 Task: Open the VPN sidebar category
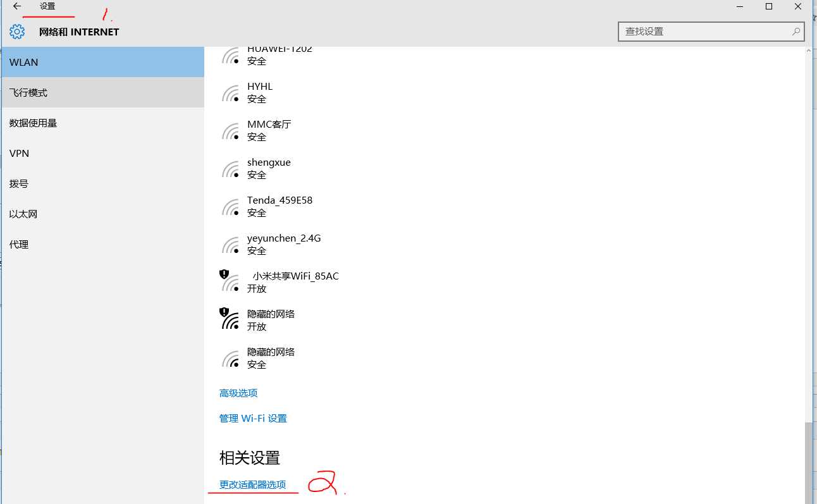(102, 153)
